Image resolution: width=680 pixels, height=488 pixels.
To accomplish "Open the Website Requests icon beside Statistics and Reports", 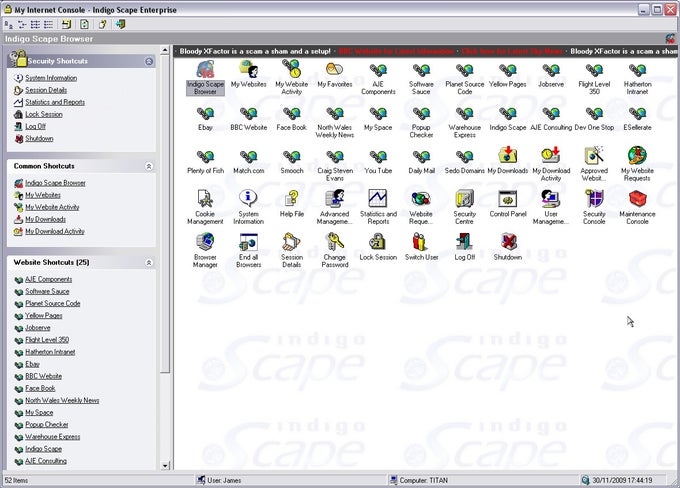I will click(421, 199).
